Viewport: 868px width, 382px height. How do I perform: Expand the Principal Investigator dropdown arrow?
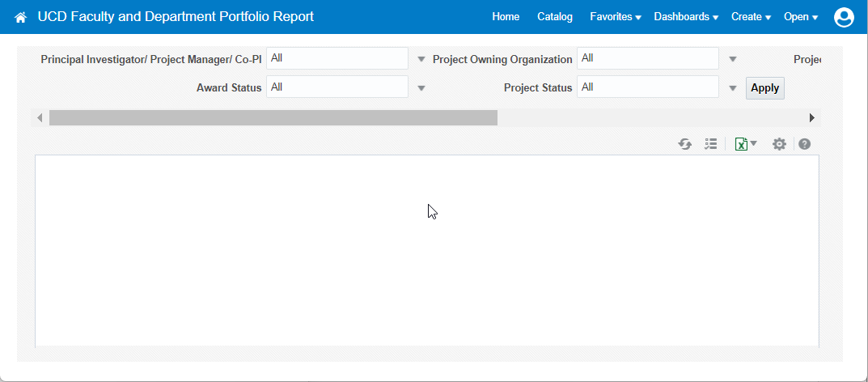[x=421, y=59]
